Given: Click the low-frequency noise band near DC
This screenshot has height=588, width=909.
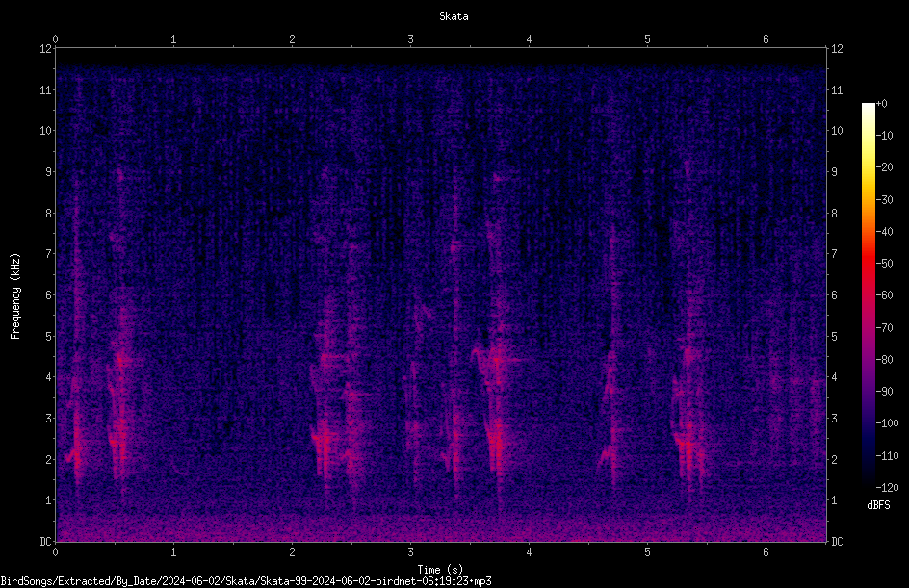Looking at the screenshot, I should tap(441, 527).
